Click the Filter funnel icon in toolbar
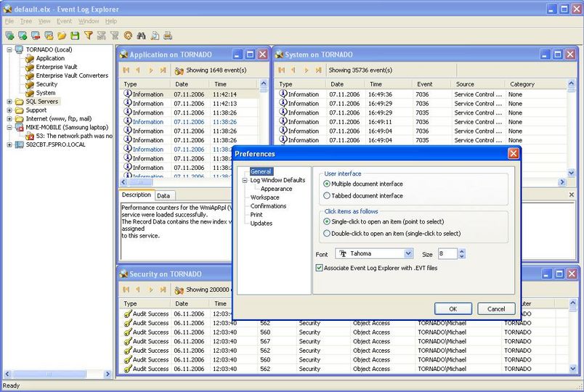The width and height of the screenshot is (584, 392). tap(88, 35)
